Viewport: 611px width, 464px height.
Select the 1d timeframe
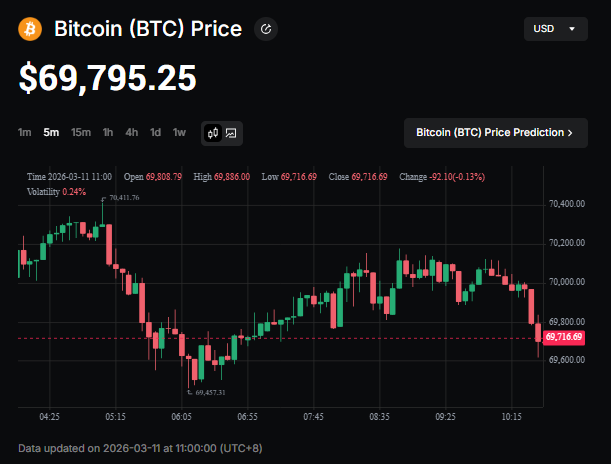[x=156, y=132]
